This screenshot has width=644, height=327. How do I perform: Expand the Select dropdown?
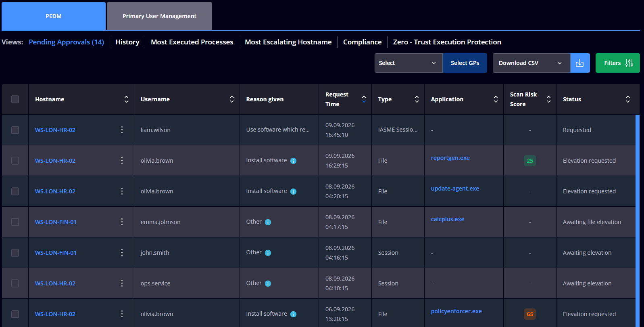(x=408, y=63)
